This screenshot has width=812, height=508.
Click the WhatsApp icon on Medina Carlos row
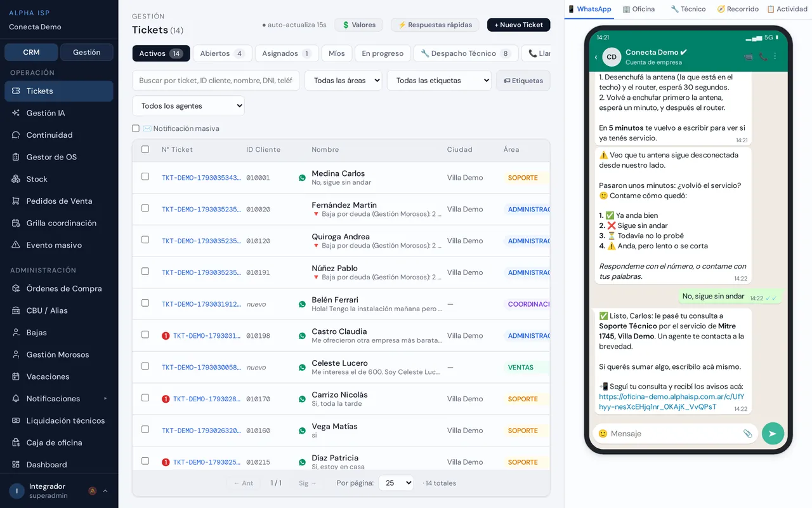pyautogui.click(x=302, y=178)
